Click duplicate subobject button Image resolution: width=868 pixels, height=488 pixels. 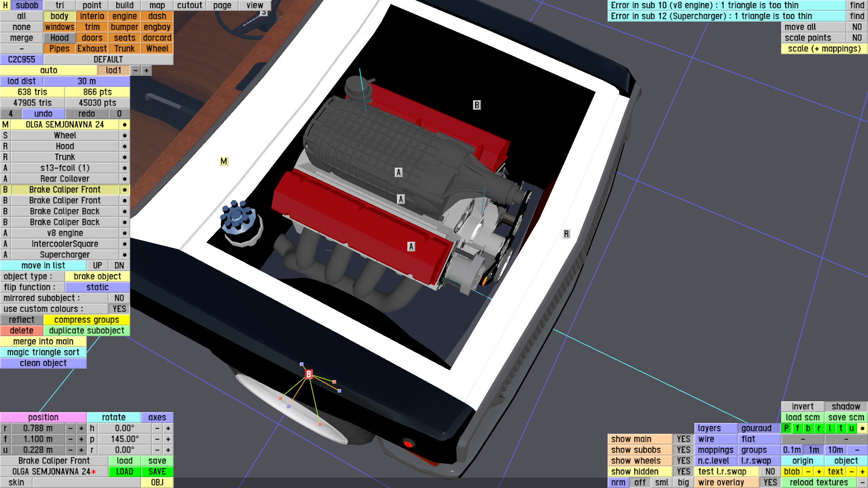point(86,331)
